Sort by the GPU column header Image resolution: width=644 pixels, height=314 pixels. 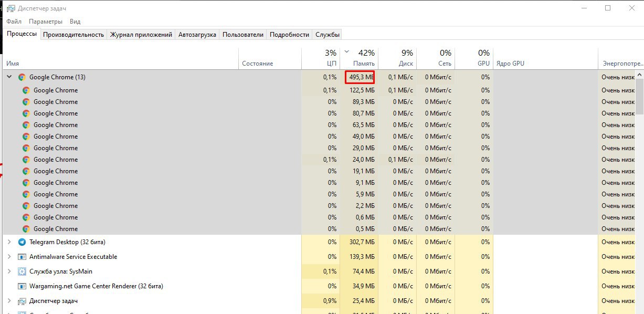point(474,58)
